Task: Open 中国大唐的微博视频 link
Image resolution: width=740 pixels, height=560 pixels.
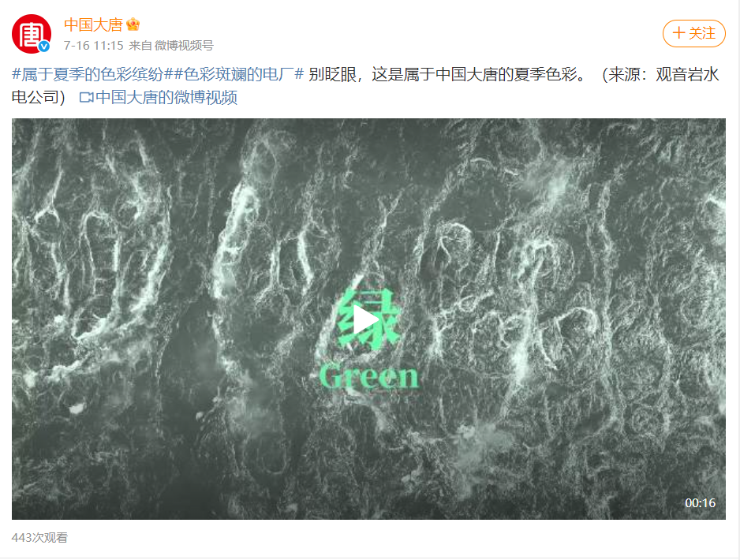Action: (x=166, y=98)
